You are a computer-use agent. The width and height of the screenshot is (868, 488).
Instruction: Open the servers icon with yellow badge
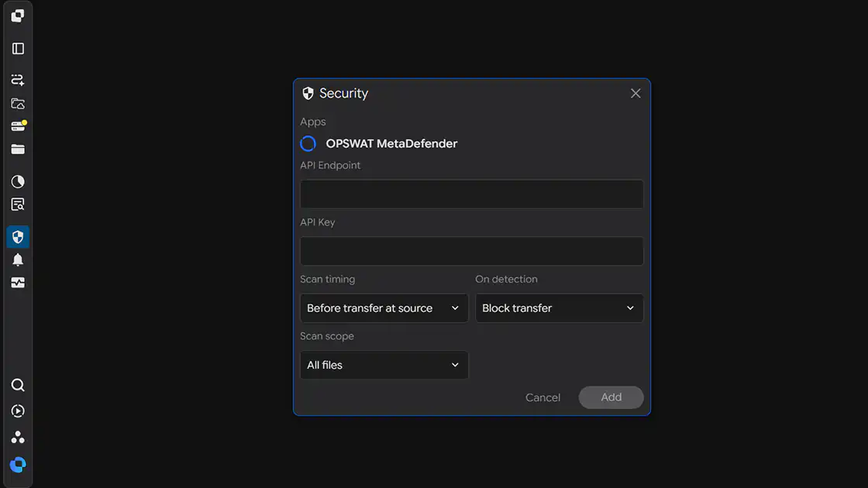[x=18, y=126]
